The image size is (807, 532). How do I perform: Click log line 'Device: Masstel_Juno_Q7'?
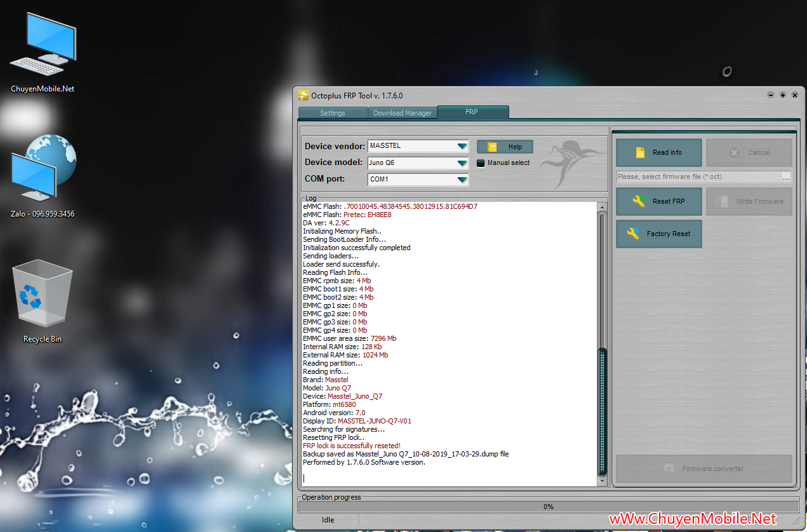[x=343, y=396]
